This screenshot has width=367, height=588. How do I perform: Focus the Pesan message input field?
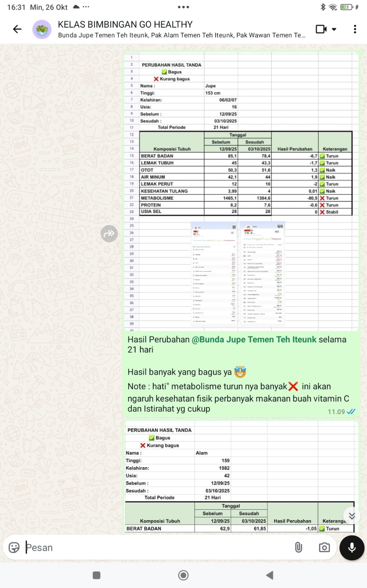click(x=155, y=548)
